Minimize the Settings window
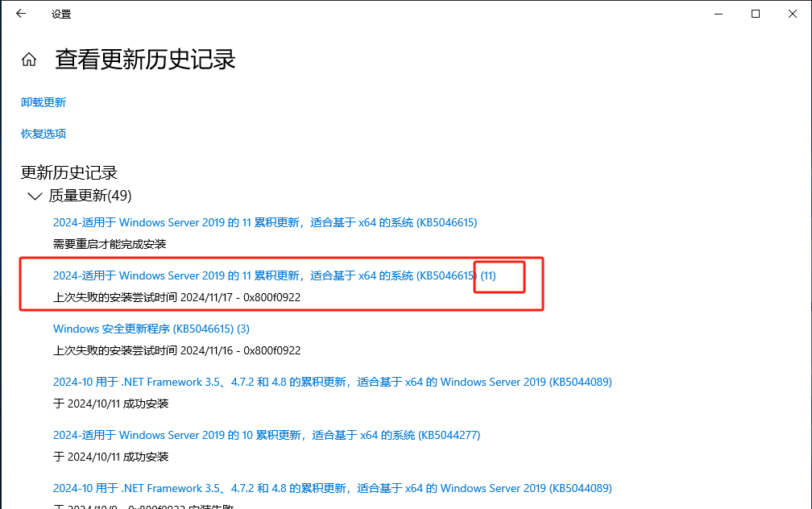This screenshot has width=812, height=509. coord(719,14)
